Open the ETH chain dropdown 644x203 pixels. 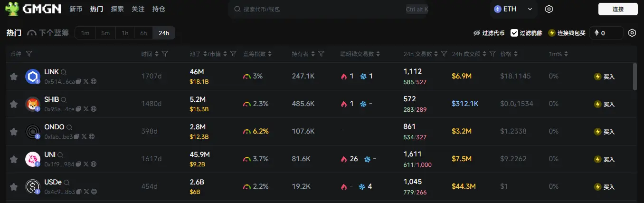pyautogui.click(x=513, y=9)
